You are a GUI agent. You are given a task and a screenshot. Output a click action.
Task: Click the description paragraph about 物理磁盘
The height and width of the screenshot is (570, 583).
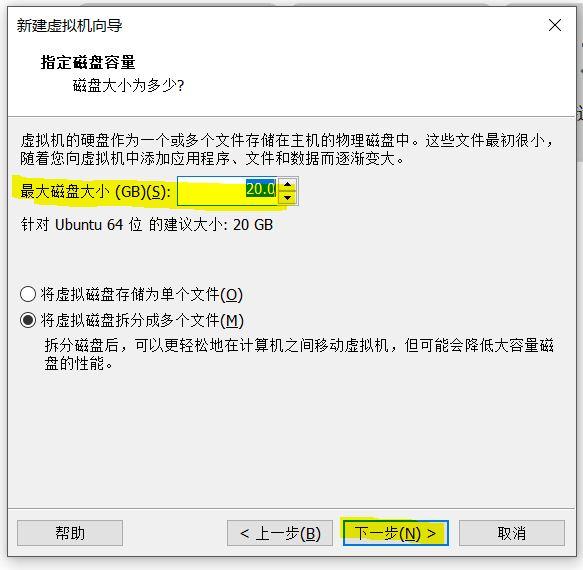coord(287,149)
